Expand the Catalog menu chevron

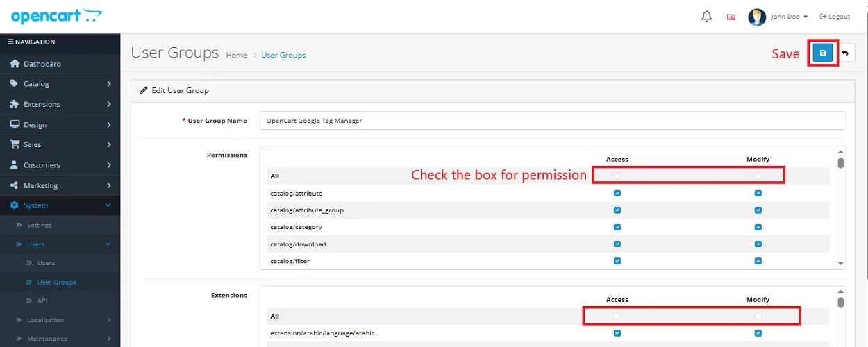tap(109, 84)
